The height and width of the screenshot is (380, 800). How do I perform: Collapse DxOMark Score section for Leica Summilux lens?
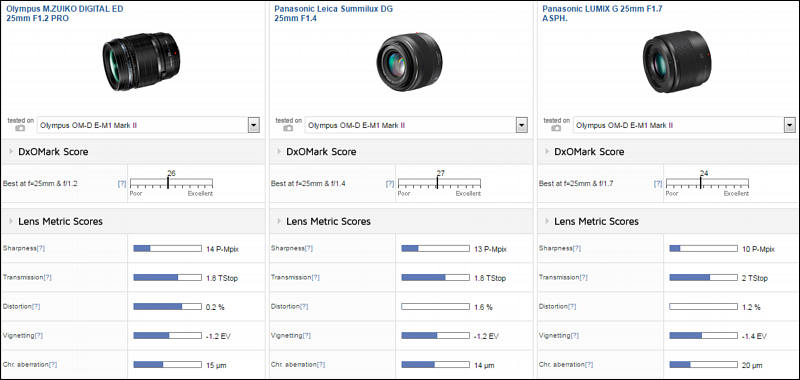(279, 151)
